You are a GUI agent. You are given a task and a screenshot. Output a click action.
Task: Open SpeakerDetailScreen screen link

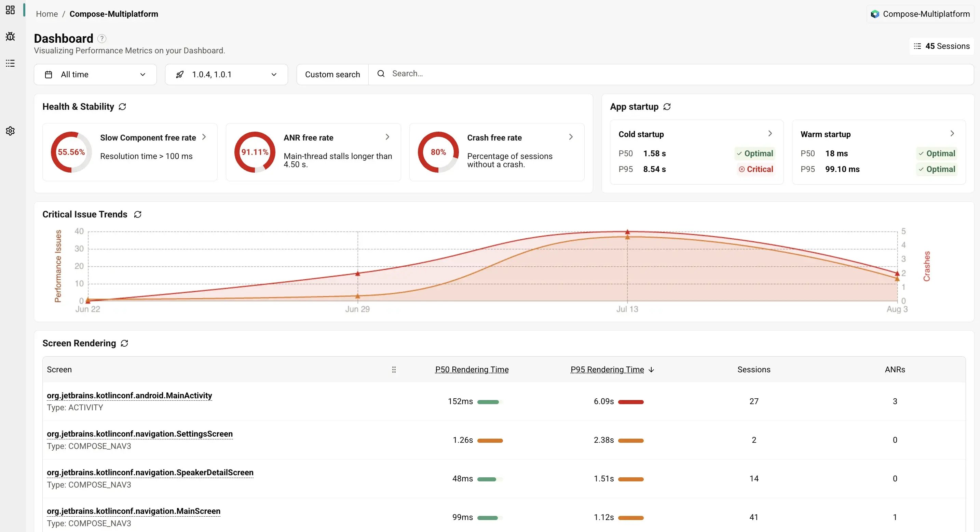click(150, 472)
